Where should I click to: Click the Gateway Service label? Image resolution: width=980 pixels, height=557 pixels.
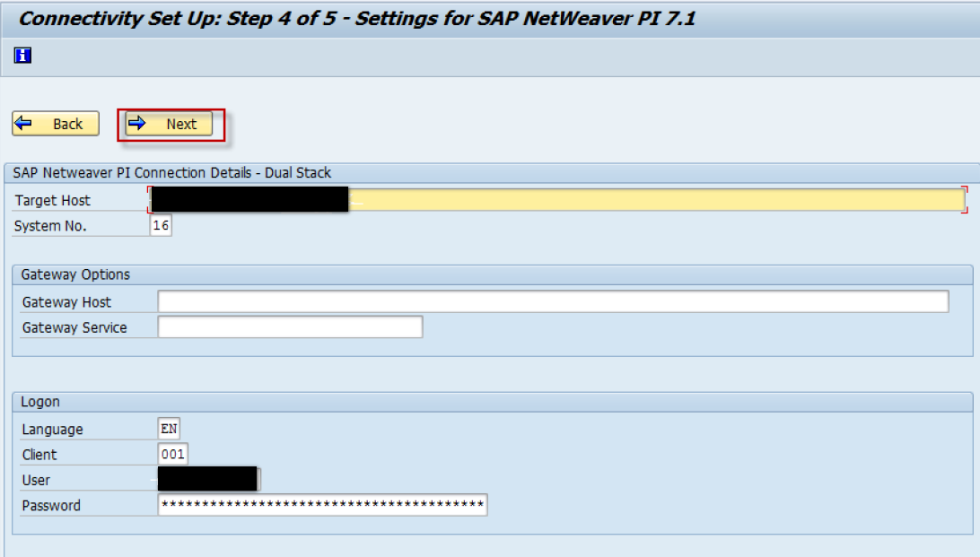[x=74, y=327]
